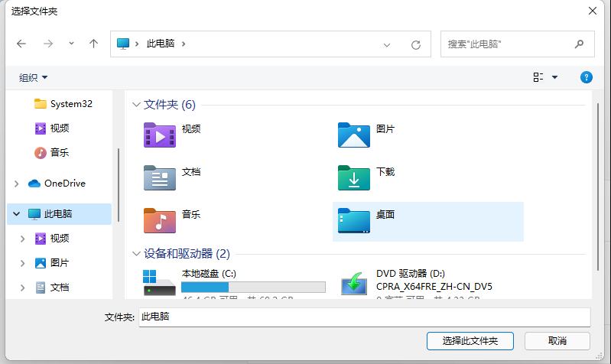Select the 音乐 folder in main pane
This screenshot has width=611, height=364.
point(159,220)
